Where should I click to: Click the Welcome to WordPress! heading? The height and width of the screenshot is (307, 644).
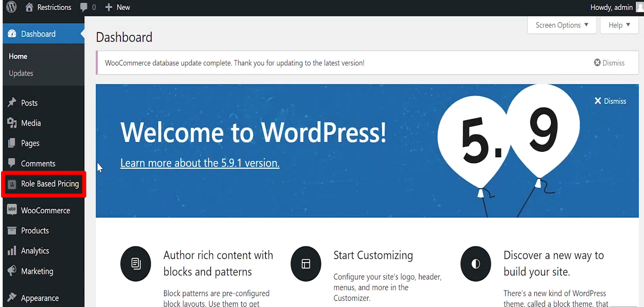253,132
